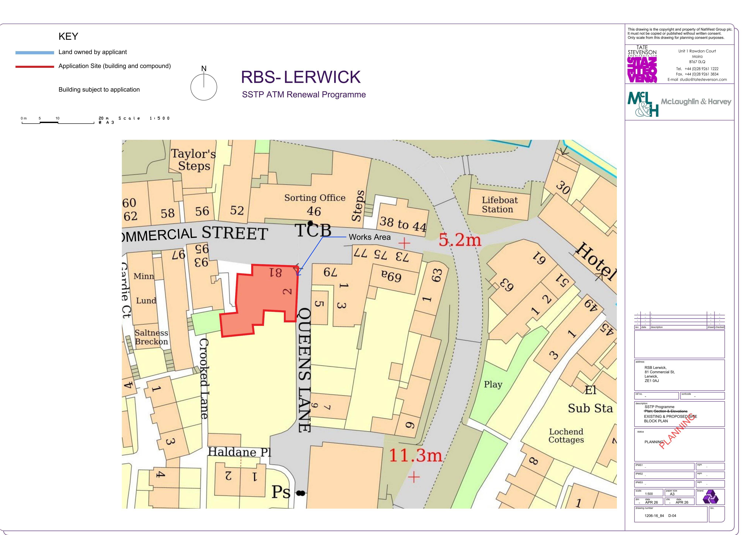Click the 'Lifeboat Station' map label
This screenshot has height=535, width=756.
coord(499,205)
